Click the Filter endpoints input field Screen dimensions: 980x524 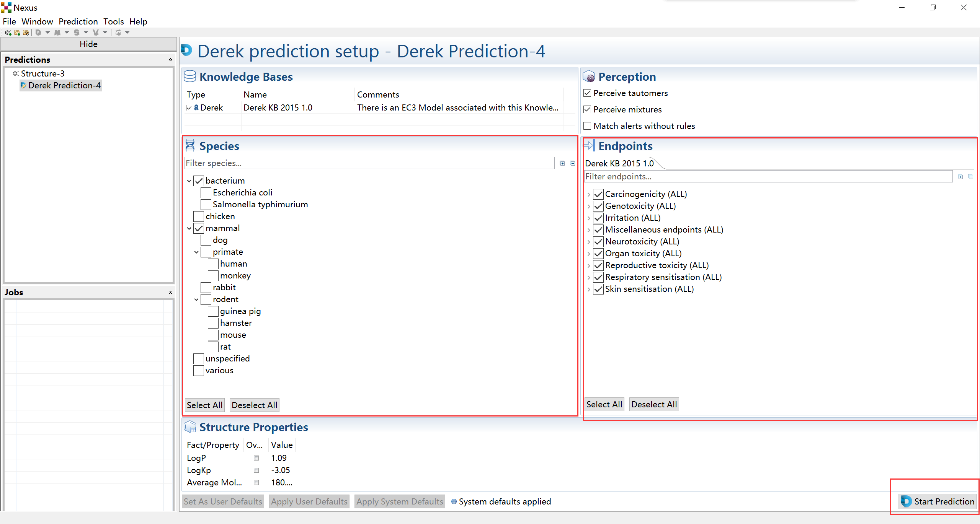768,176
